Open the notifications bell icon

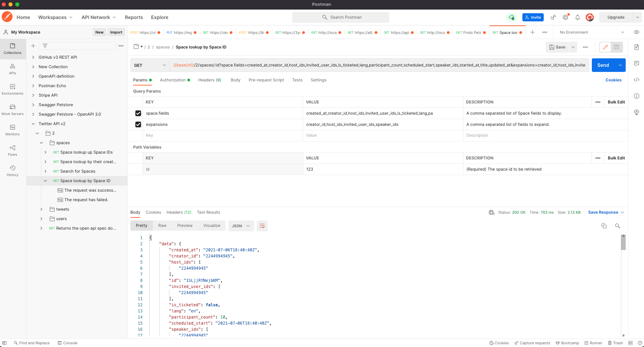coord(578,17)
